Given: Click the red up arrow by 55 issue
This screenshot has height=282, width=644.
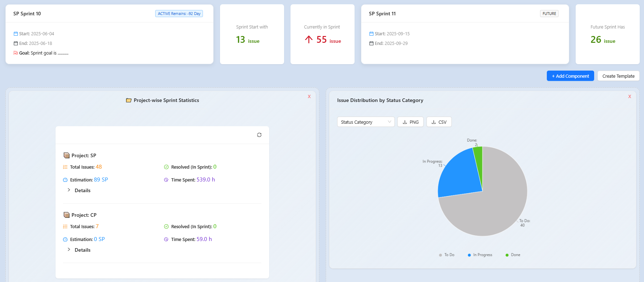Looking at the screenshot, I should (309, 39).
